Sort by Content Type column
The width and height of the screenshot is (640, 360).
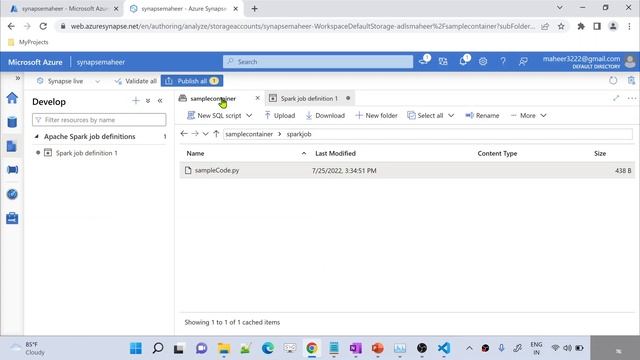tap(497, 153)
